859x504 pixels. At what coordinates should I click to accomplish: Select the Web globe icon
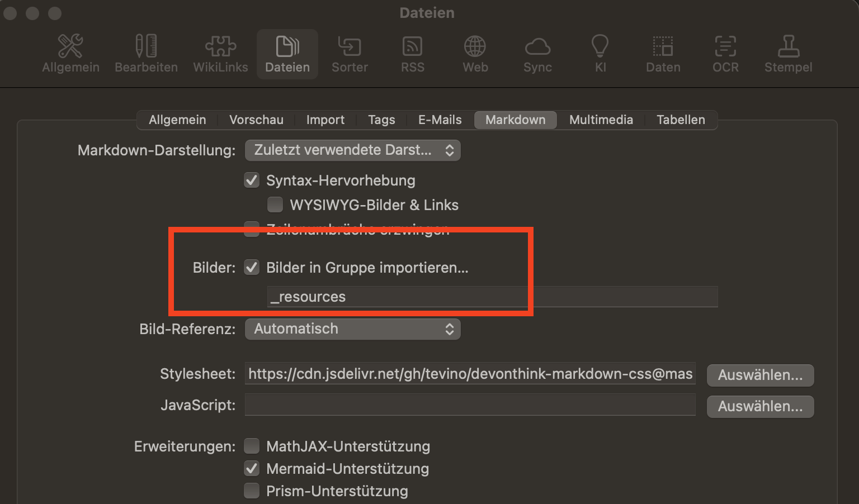tap(475, 54)
